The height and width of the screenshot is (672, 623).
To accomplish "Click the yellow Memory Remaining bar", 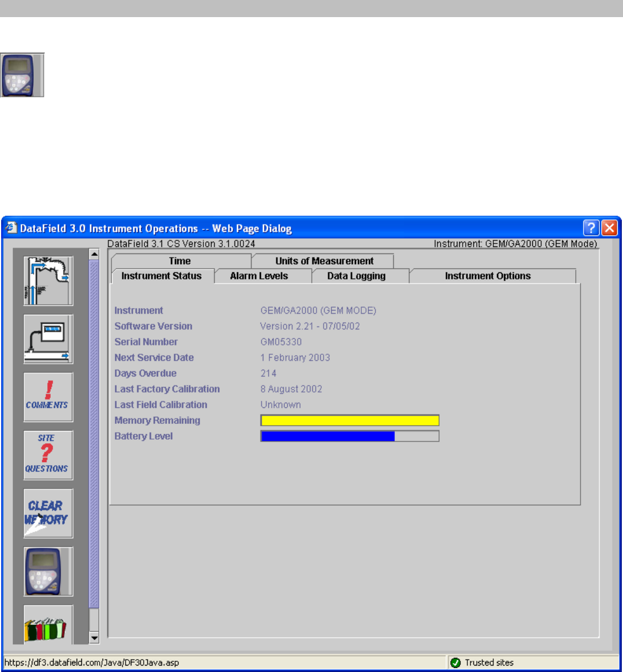I will [350, 420].
